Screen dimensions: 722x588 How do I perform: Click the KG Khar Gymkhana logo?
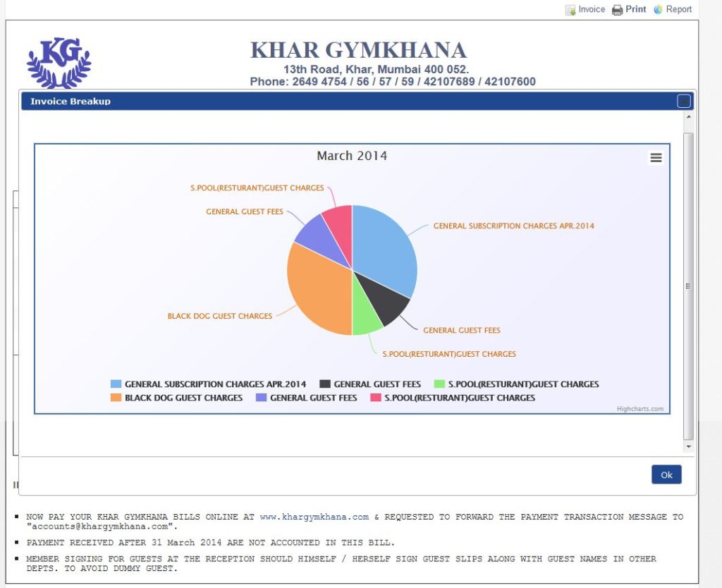click(x=59, y=62)
